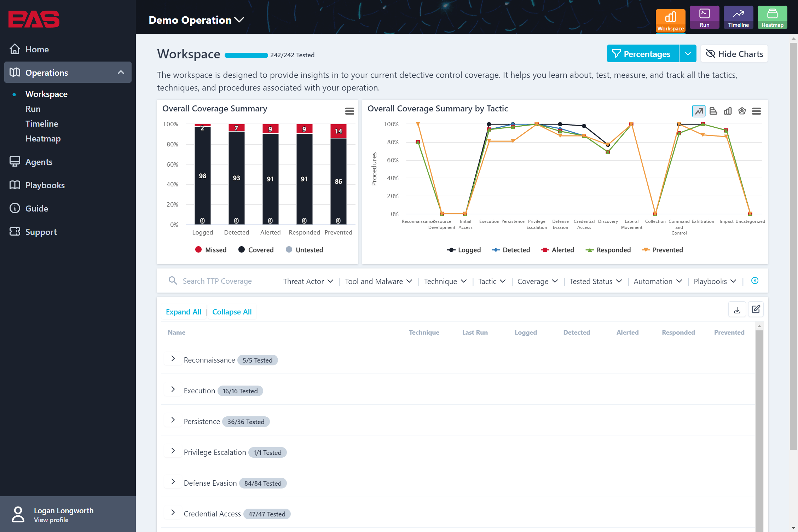Click the BAS logo
798x532 pixels.
(x=34, y=19)
